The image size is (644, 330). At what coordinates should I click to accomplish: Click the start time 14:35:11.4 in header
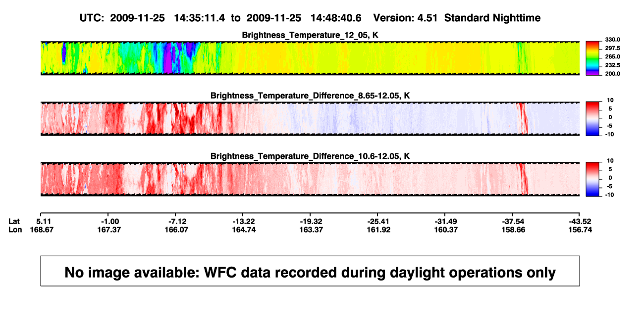[x=199, y=18]
